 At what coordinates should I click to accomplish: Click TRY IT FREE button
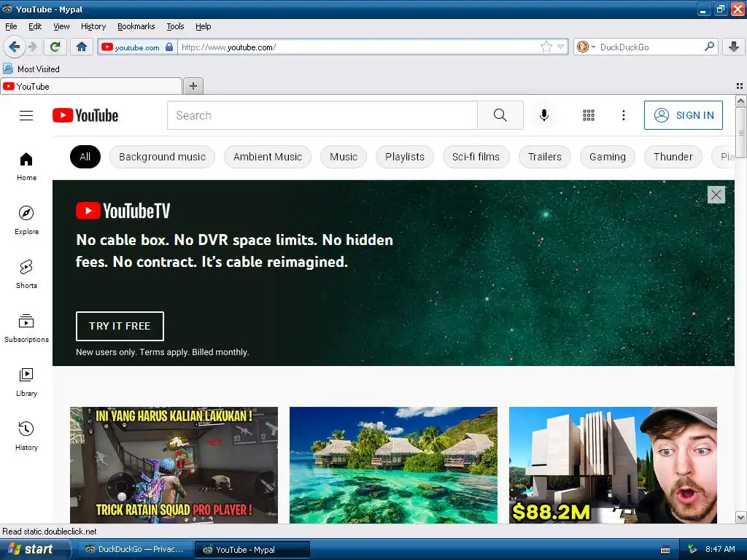[x=120, y=326]
